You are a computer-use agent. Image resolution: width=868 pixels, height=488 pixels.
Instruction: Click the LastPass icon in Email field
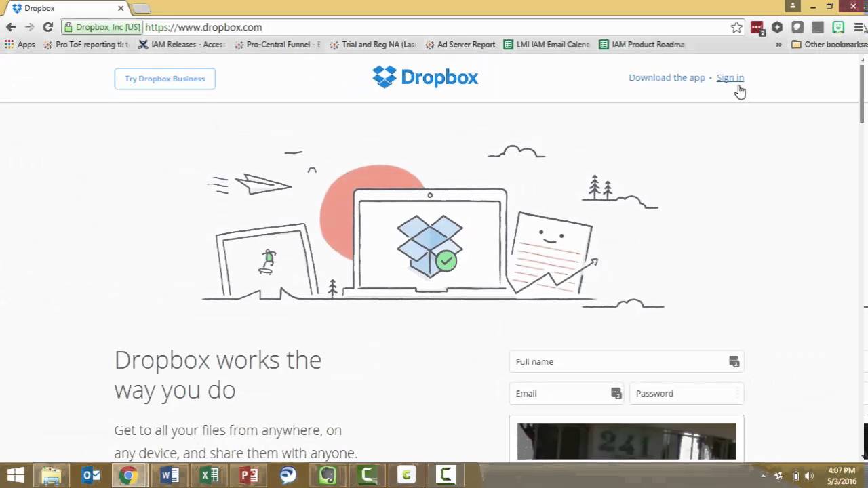pyautogui.click(x=616, y=393)
